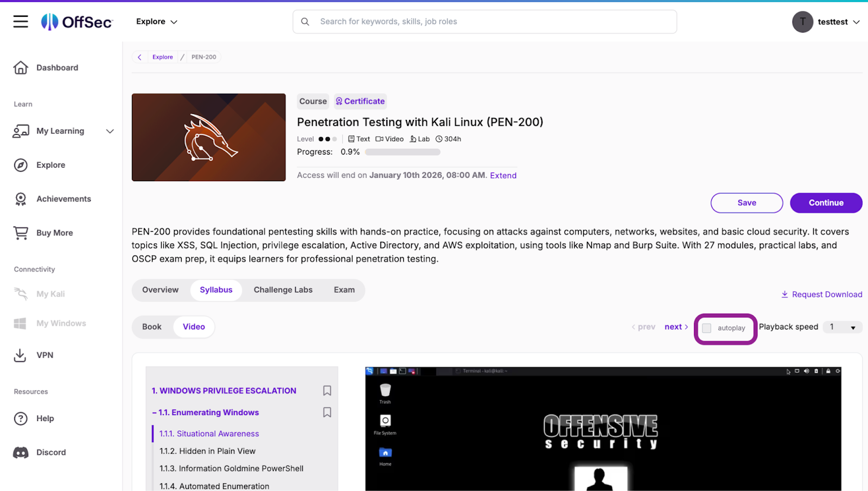
Task: Click the Extend access link
Action: (503, 175)
